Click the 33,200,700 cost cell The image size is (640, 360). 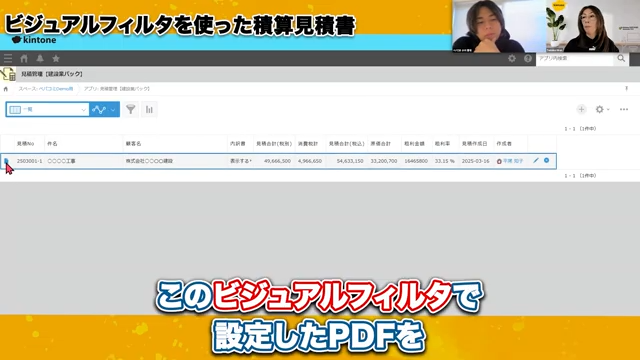[384, 161]
